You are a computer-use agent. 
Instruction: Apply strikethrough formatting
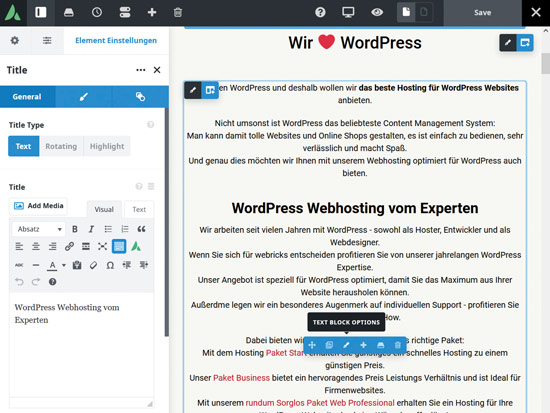pos(19,265)
